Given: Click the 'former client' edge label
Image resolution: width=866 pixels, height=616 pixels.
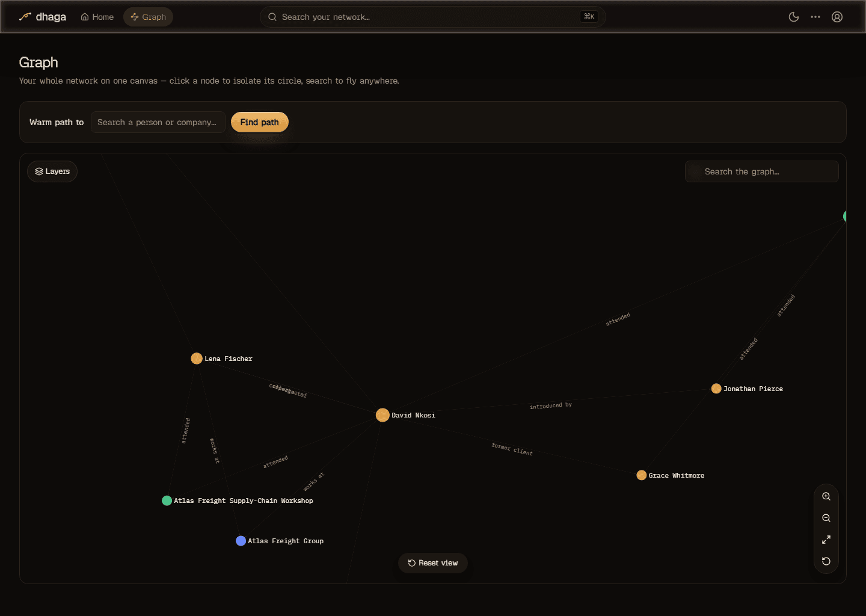Looking at the screenshot, I should click(512, 449).
